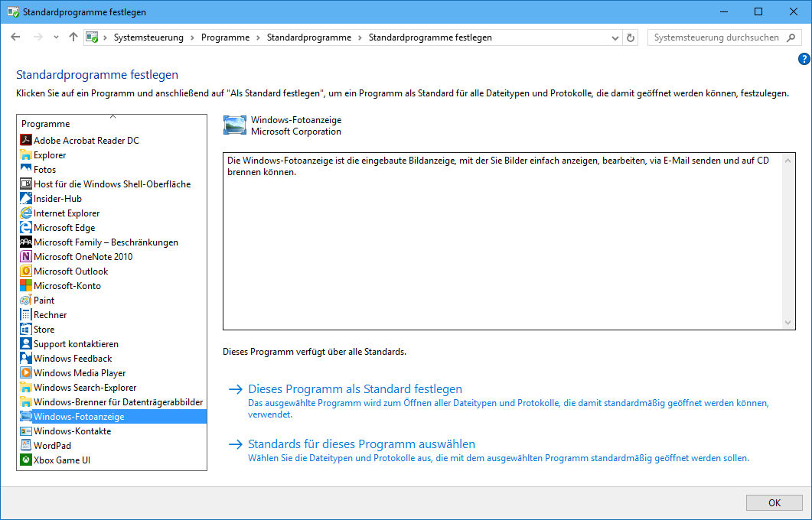The height and width of the screenshot is (520, 812).
Task: Expand chevron after Systemsteuerung breadcrumb
Action: tap(192, 37)
